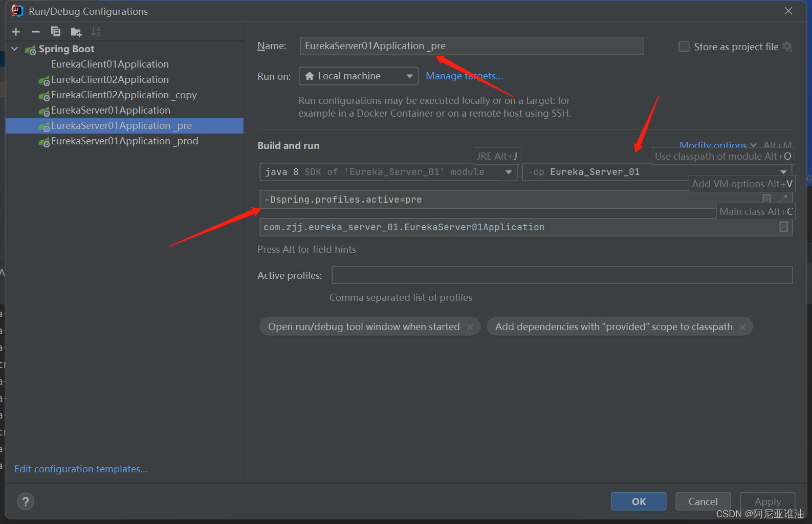Click the Build and run heading

coord(289,145)
